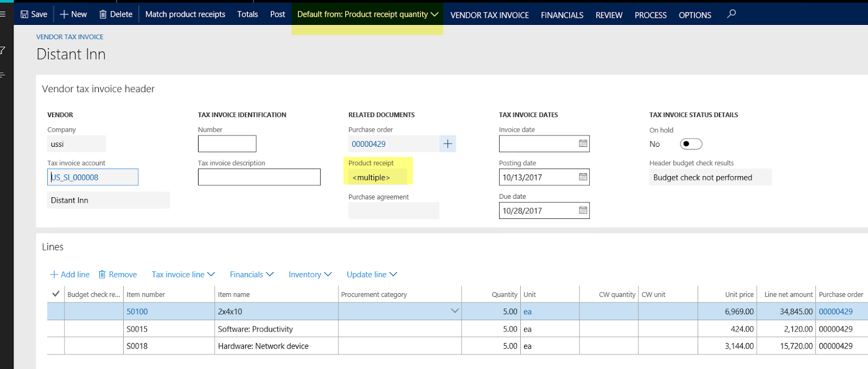This screenshot has width=868, height=369.
Task: Open the REVIEW tab
Action: pyautogui.click(x=609, y=15)
